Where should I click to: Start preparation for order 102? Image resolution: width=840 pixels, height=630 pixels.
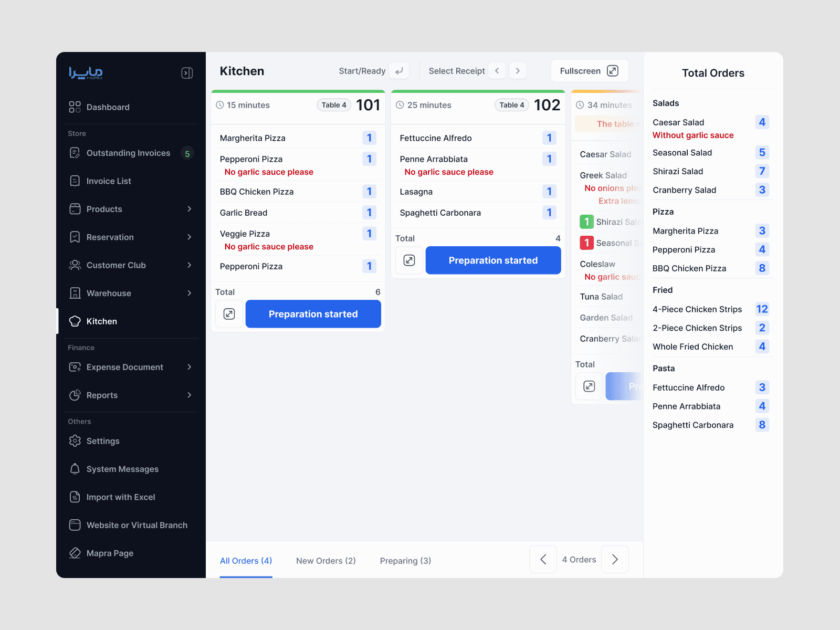coord(493,260)
